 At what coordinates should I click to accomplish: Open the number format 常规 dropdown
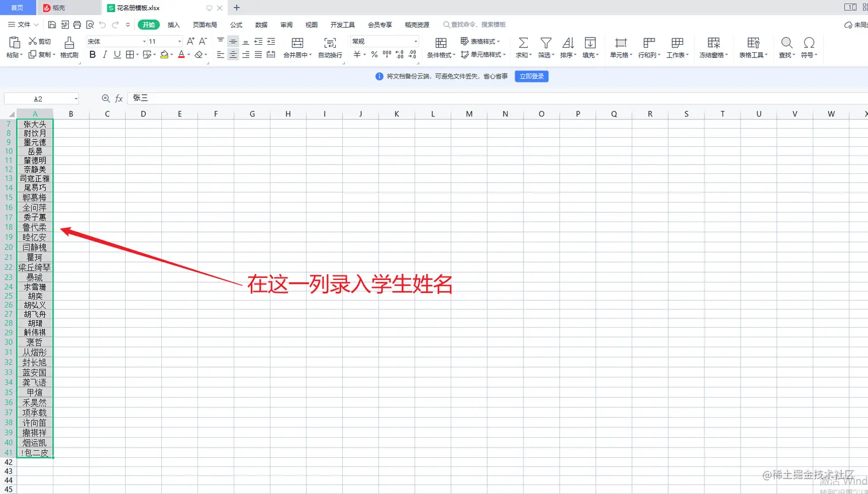pos(416,41)
